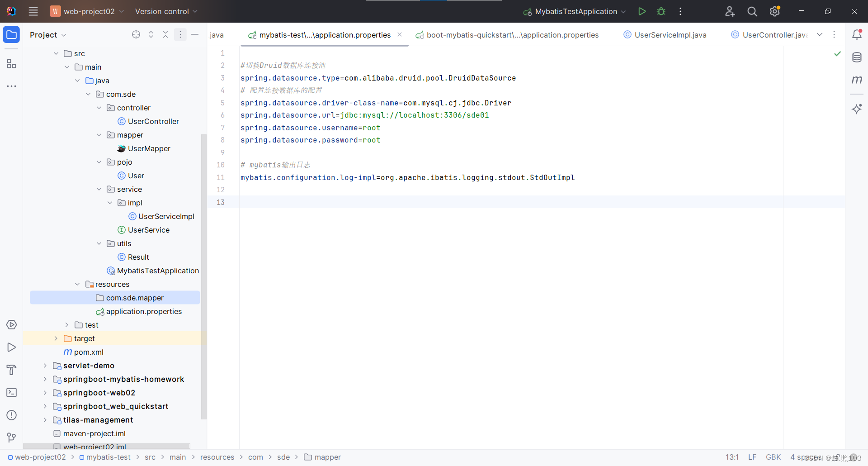Open the Build hammer tool window

point(12,370)
